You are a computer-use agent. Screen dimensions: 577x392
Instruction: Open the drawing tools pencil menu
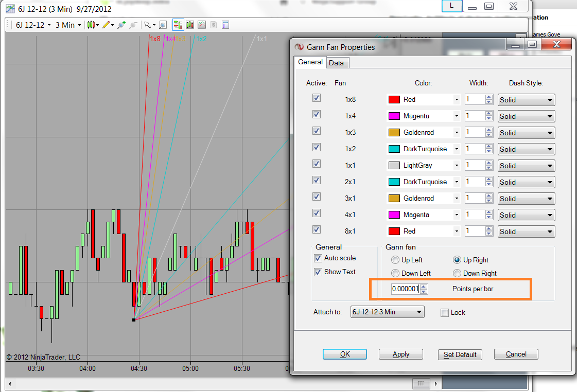point(108,25)
